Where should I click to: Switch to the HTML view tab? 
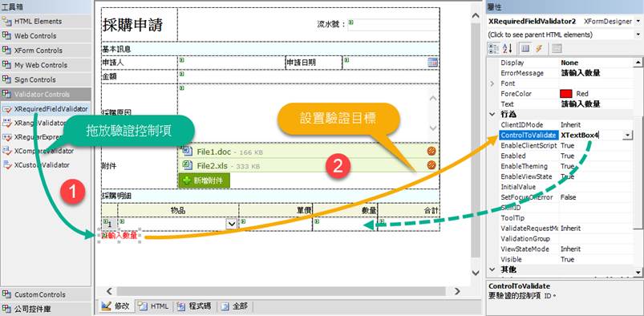(155, 306)
